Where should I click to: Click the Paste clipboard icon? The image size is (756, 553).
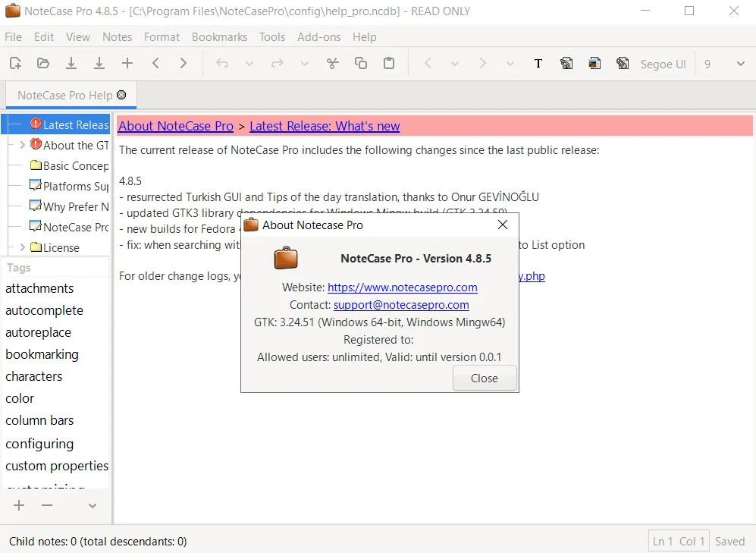(388, 63)
